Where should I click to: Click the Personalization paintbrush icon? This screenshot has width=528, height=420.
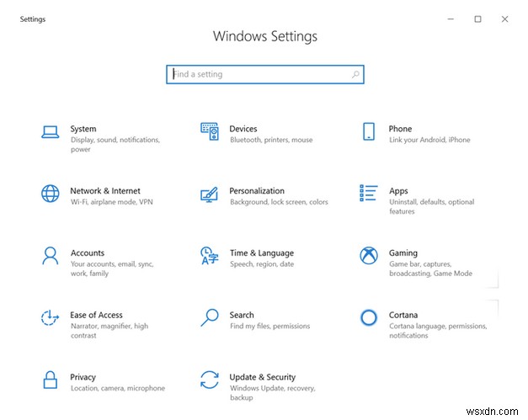(209, 194)
